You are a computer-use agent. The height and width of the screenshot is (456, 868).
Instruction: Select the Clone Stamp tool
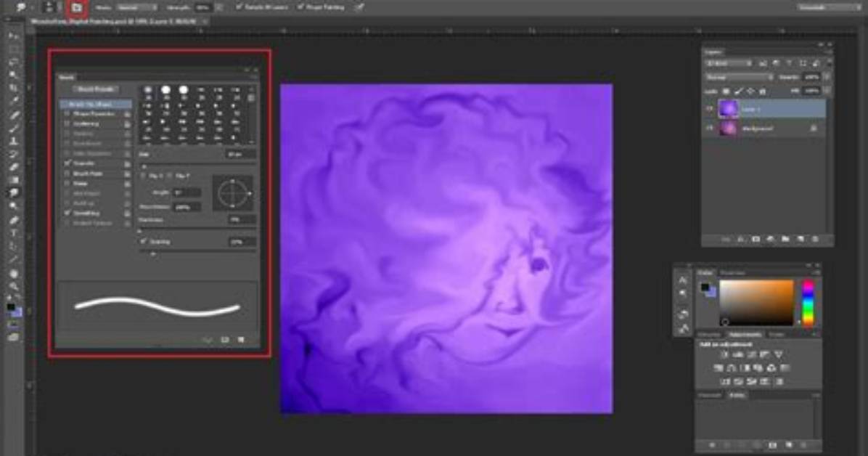coord(13,141)
